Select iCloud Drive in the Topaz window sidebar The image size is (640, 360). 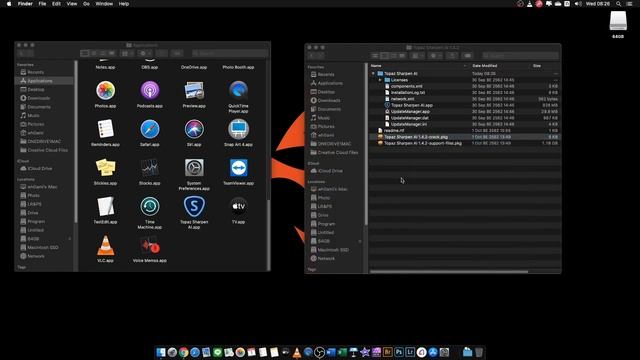tap(330, 171)
